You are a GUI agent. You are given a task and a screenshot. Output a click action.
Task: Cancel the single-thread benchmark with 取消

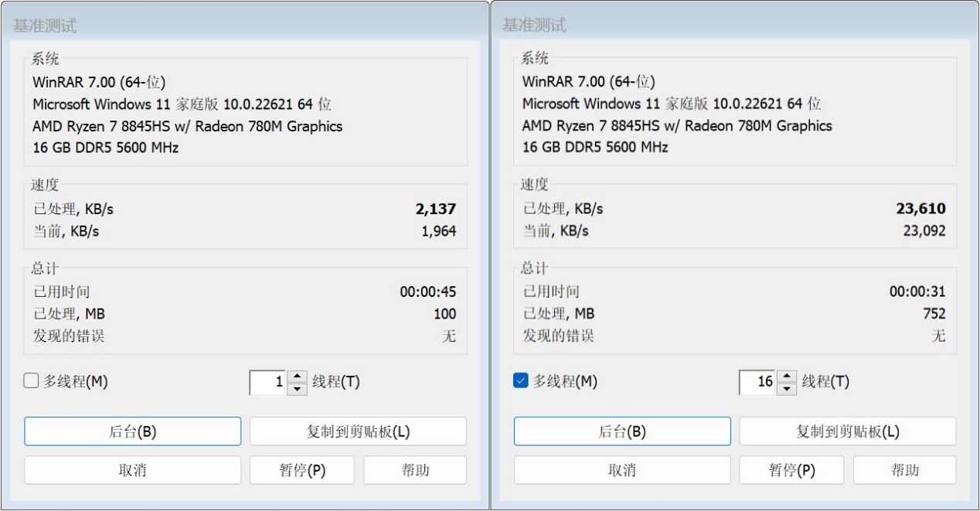coord(132,470)
